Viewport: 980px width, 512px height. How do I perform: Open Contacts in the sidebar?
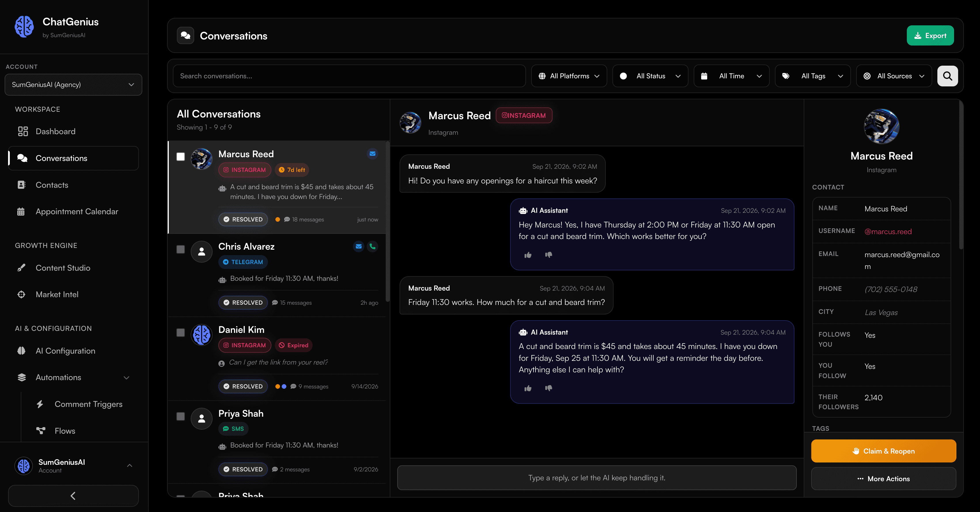pos(73,185)
